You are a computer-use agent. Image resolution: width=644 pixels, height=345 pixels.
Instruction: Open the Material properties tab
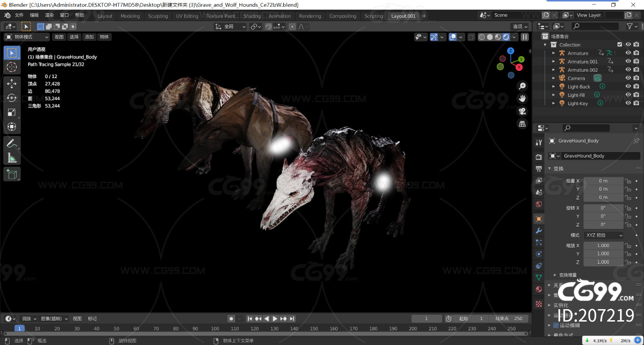coord(539,289)
